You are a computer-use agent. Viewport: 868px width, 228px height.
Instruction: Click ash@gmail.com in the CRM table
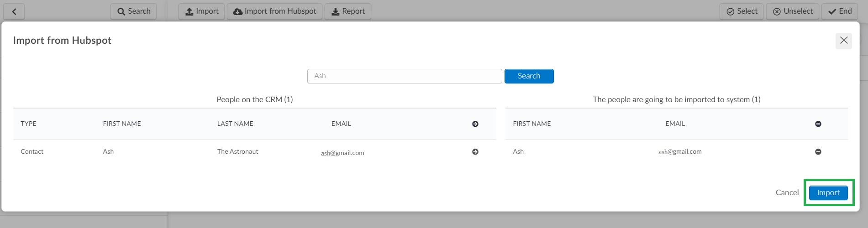(x=342, y=153)
